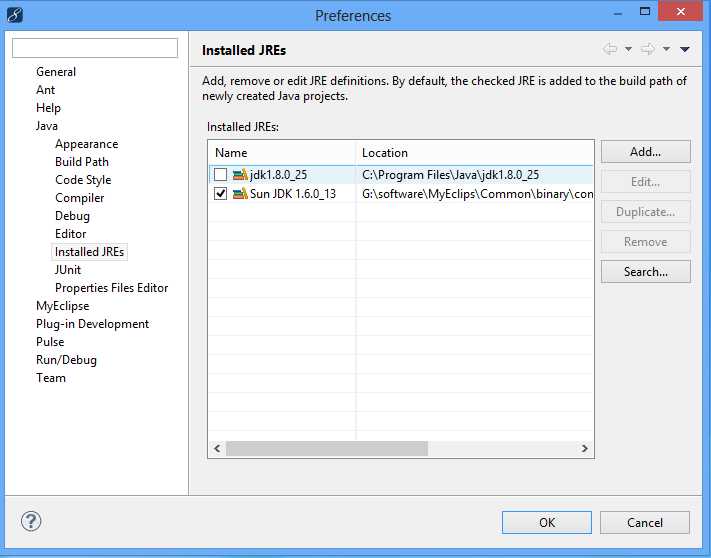This screenshot has height=558, width=711.
Task: Click the Name column header
Action: coord(282,153)
